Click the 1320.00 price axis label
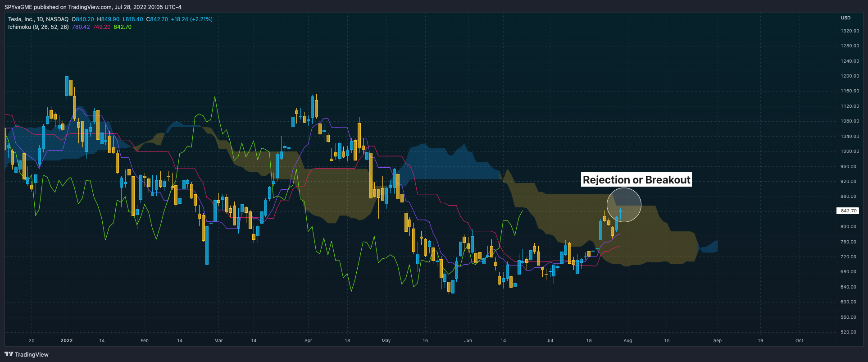Viewport: 868px width, 362px height. point(850,31)
